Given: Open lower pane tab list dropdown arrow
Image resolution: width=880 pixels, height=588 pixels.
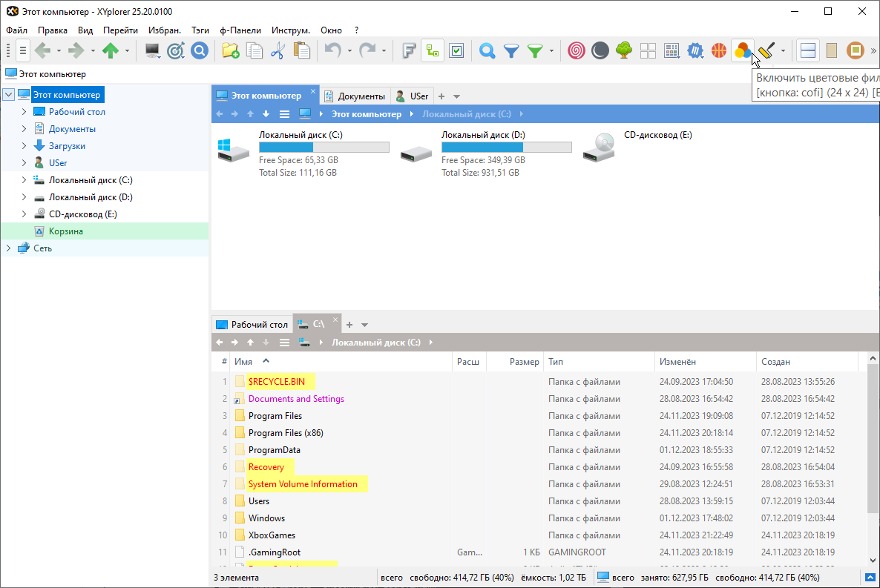Looking at the screenshot, I should point(365,325).
